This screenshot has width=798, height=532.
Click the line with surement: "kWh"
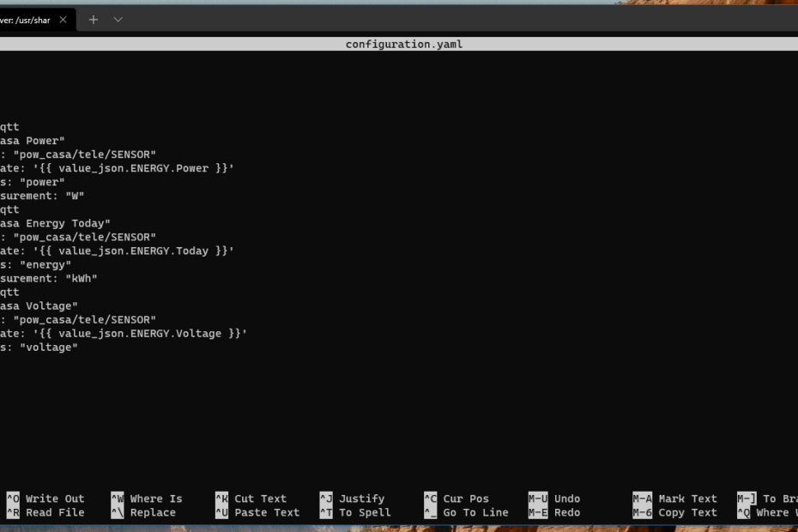[48, 278]
